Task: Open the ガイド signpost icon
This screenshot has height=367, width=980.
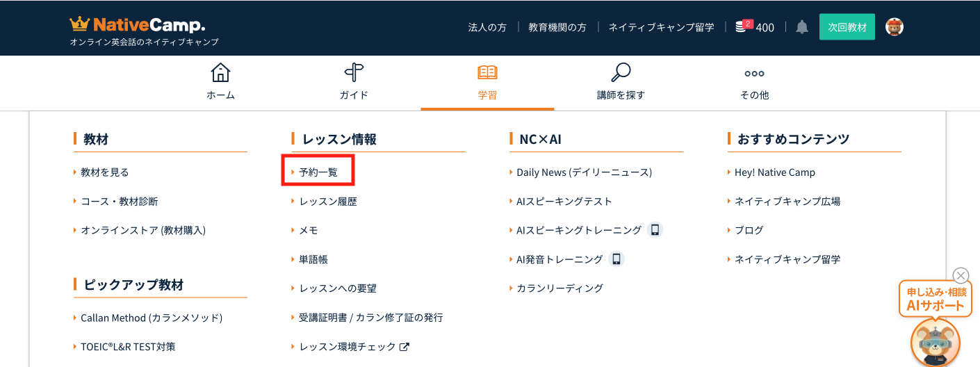Action: [x=354, y=73]
